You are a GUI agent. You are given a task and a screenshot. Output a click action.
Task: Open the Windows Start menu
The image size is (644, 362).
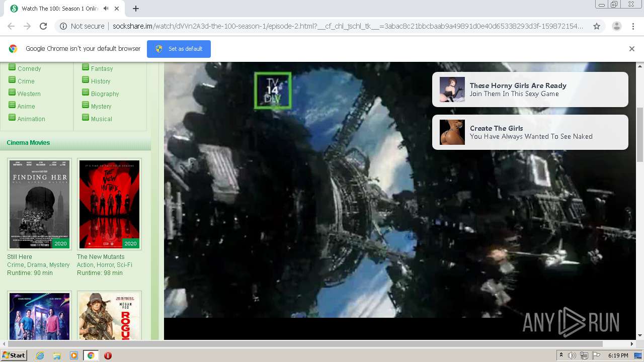tap(14, 355)
